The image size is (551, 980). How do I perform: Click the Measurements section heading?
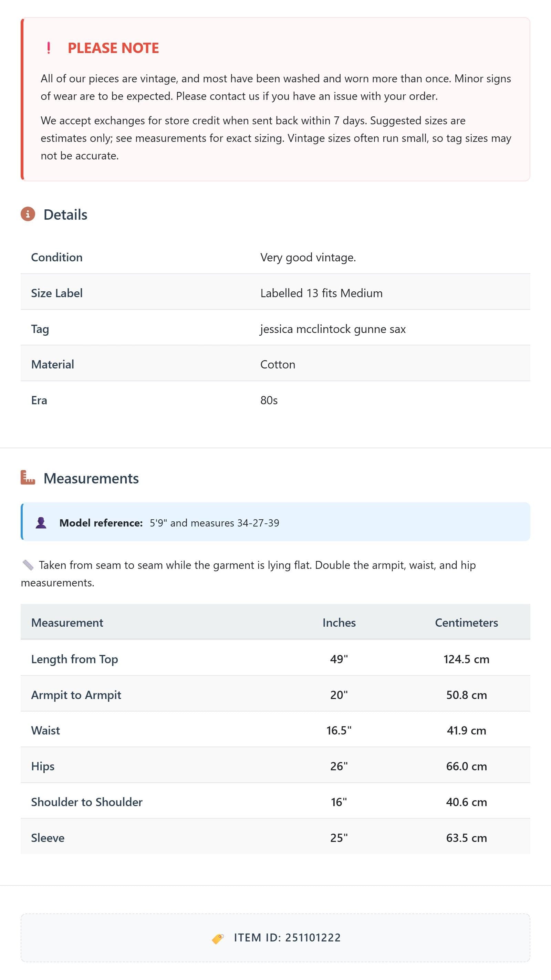pos(91,478)
